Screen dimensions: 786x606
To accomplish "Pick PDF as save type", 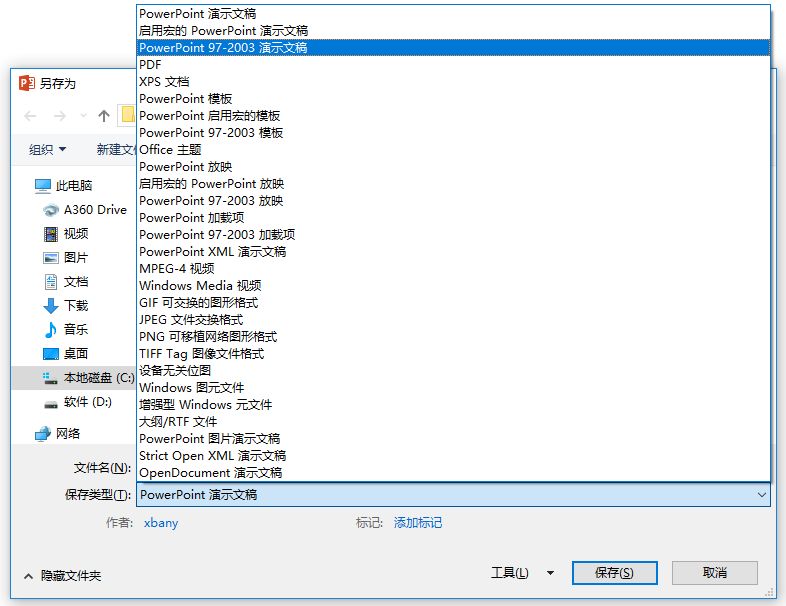I will (453, 65).
